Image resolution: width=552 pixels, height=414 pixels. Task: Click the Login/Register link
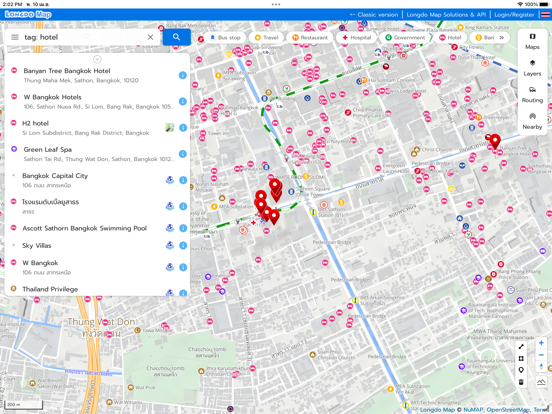pos(514,15)
